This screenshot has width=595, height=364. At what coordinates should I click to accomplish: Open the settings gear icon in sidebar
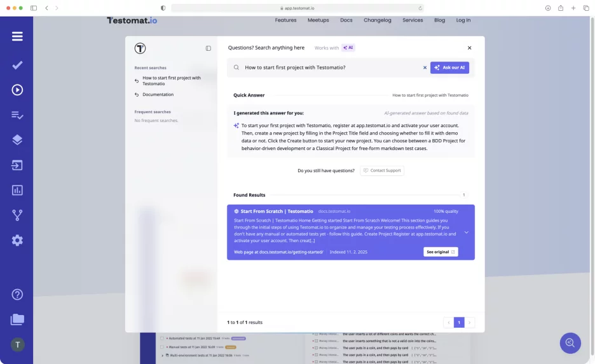coord(17,240)
